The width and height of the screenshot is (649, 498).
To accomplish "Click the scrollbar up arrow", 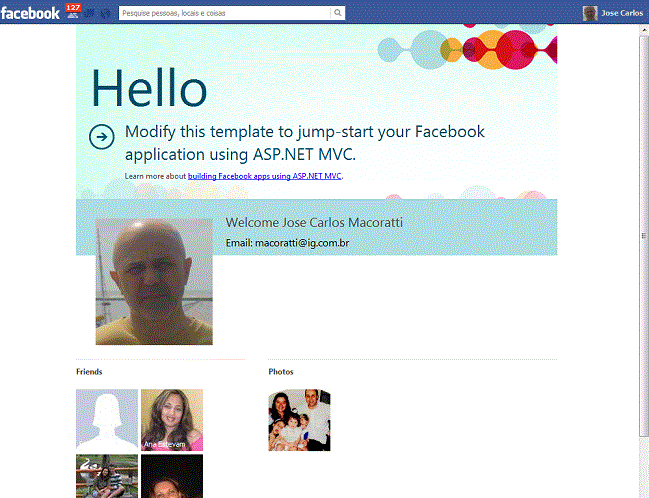I will (644, 30).
